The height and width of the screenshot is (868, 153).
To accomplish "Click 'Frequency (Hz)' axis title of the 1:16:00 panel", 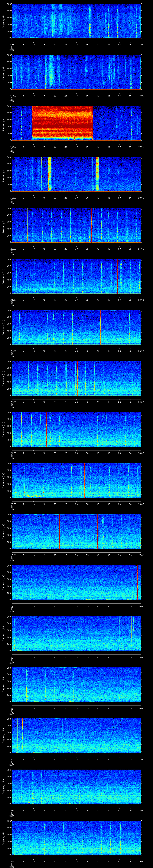I will click(x=3, y=21).
